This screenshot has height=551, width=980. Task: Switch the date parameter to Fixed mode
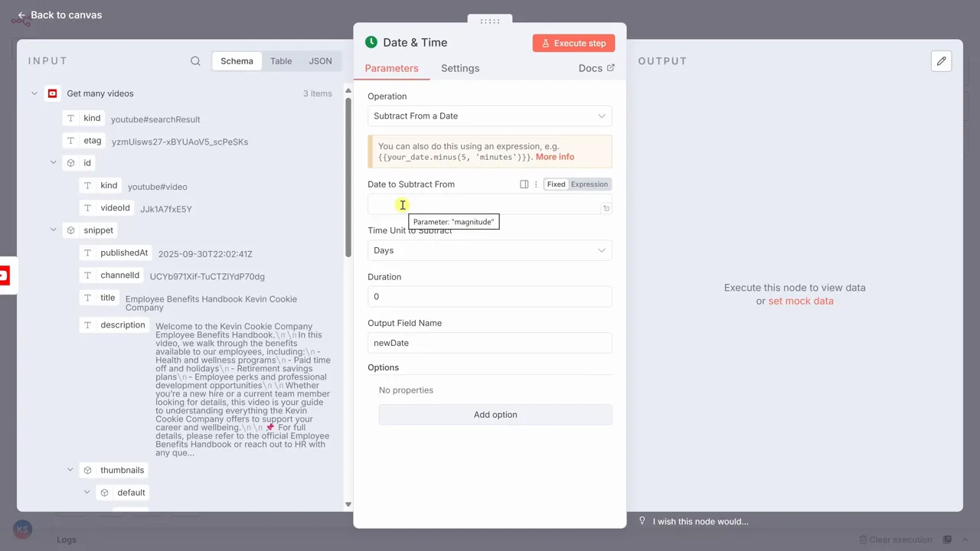tap(556, 184)
